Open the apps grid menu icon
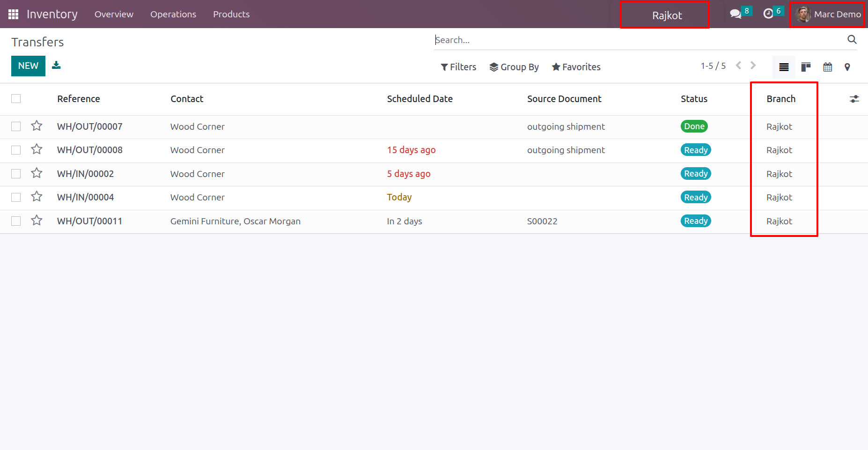The image size is (868, 450). point(13,14)
